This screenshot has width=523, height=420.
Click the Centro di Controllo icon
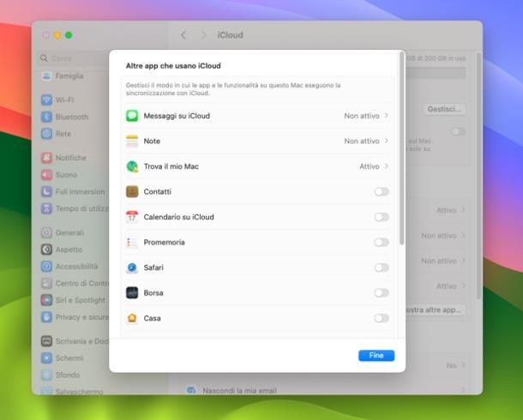[x=46, y=284]
